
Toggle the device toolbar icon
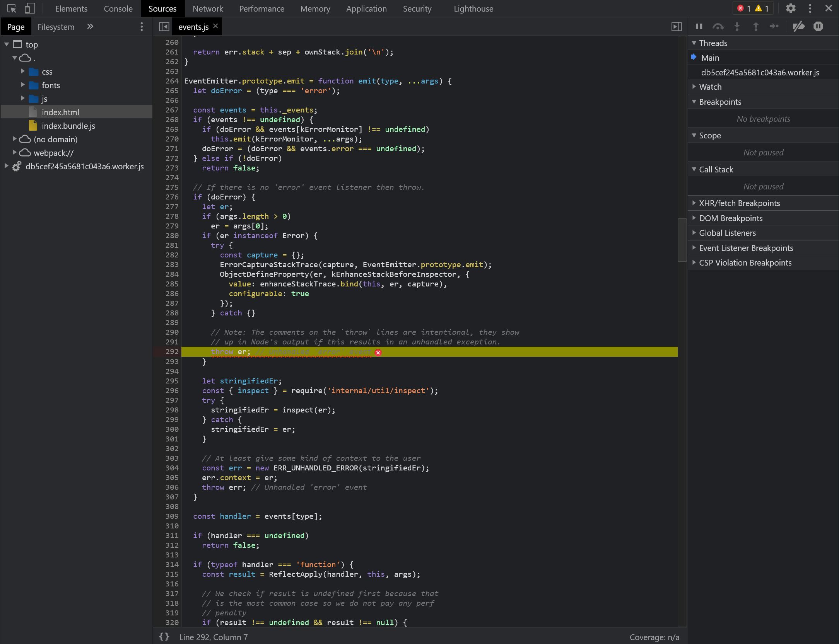point(30,9)
